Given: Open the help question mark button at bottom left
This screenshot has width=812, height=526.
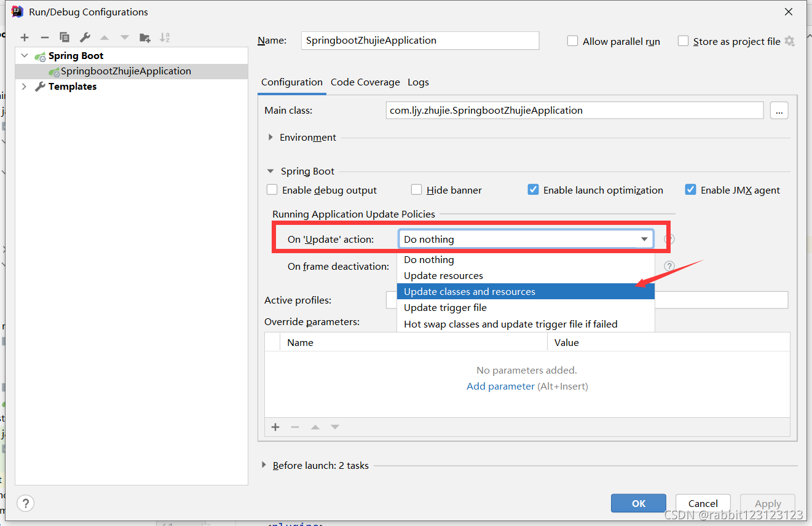Looking at the screenshot, I should tap(25, 503).
